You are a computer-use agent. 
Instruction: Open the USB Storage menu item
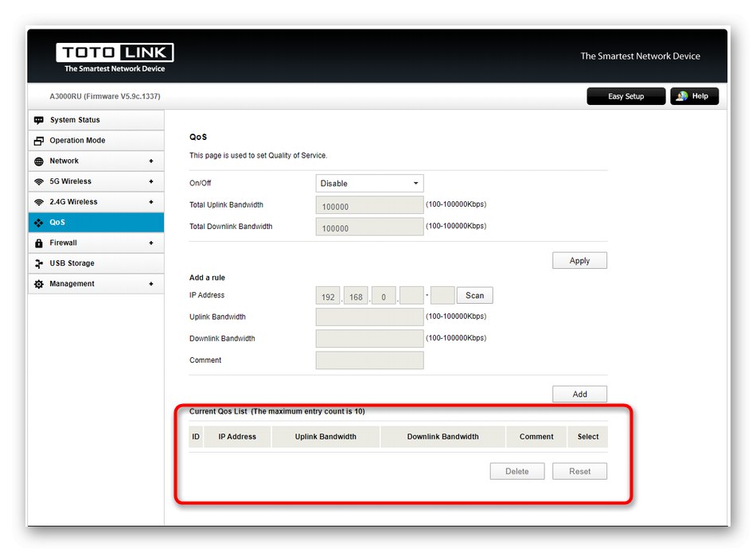pos(96,263)
